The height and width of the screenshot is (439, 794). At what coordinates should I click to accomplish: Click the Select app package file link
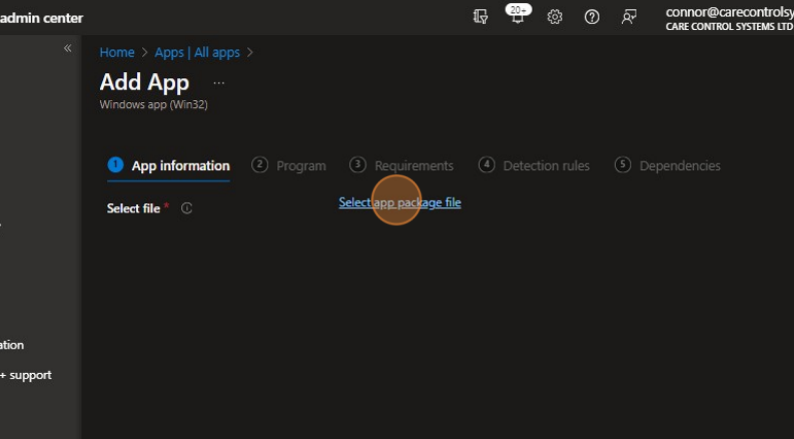(399, 203)
